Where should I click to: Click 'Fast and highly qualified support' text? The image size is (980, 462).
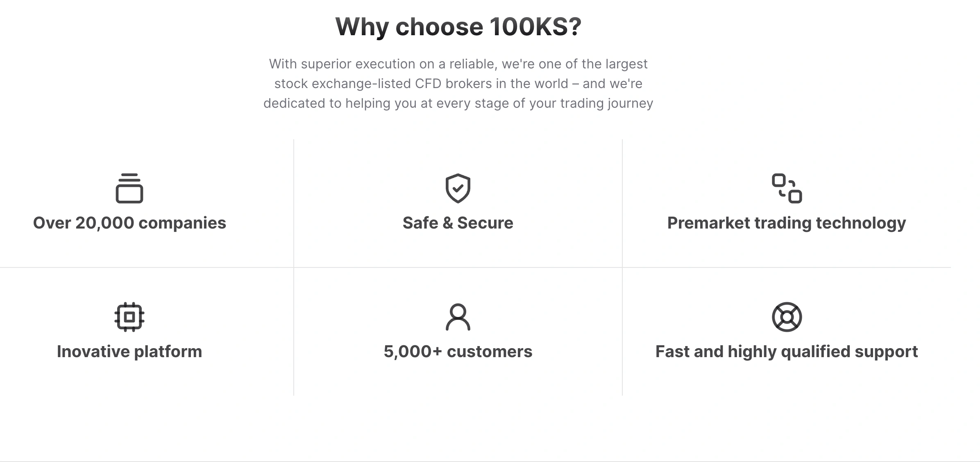pos(787,352)
